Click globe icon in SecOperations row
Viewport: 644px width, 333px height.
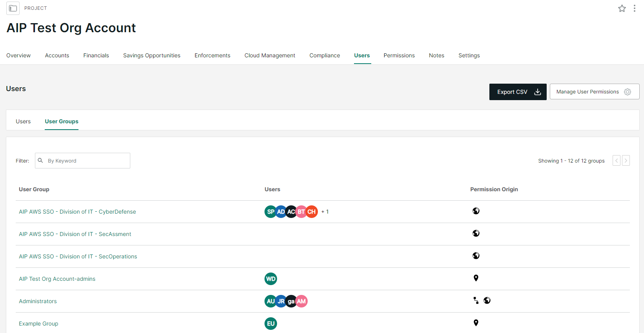(x=476, y=256)
